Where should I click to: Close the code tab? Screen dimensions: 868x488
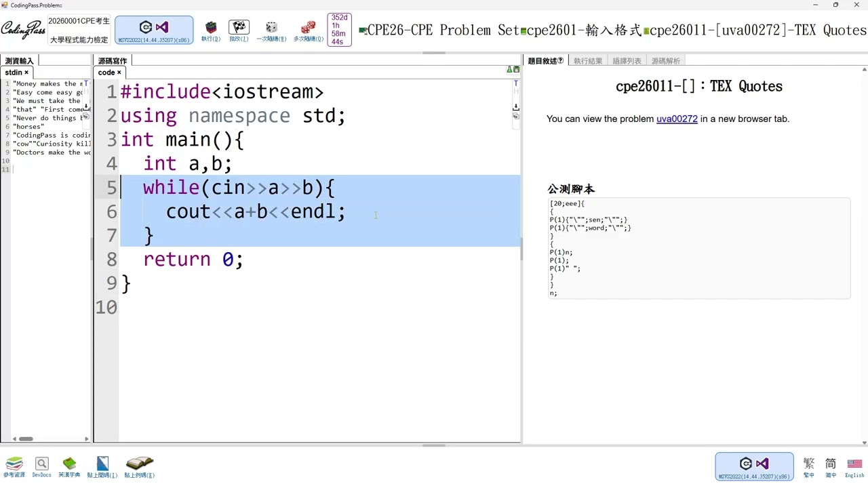(x=119, y=73)
